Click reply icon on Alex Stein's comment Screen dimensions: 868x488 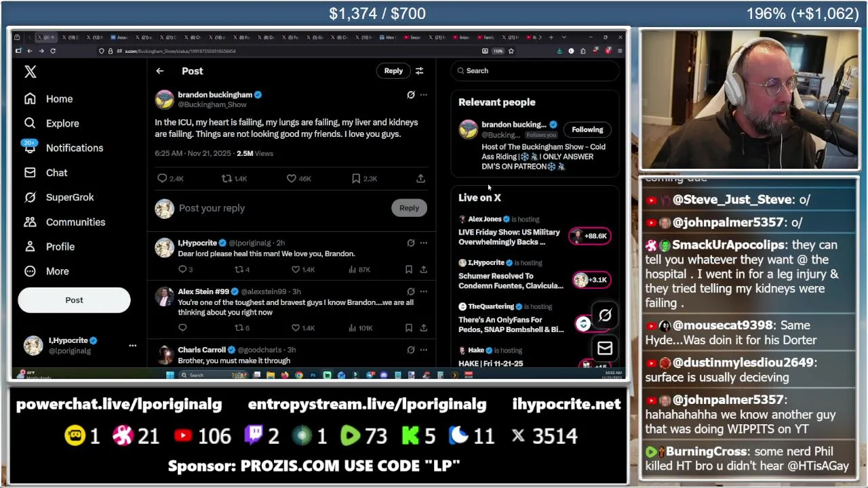(x=182, y=327)
